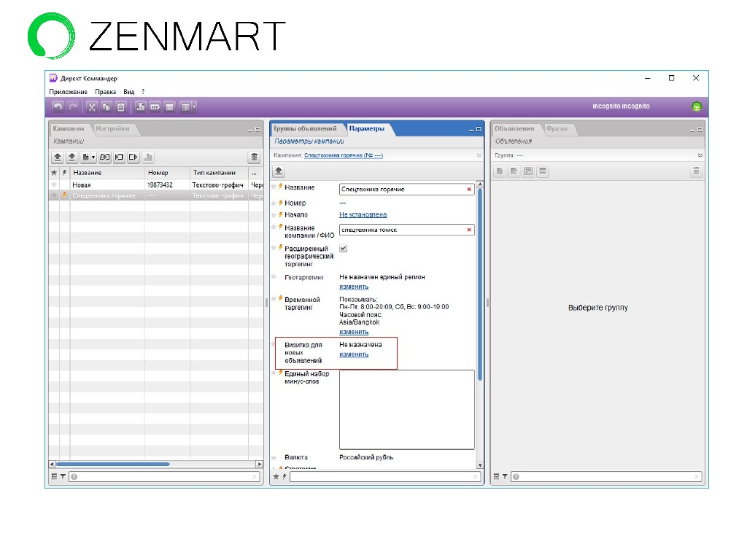Open the extra columns header in campaigns table
This screenshot has height=560, width=747.
point(255,172)
